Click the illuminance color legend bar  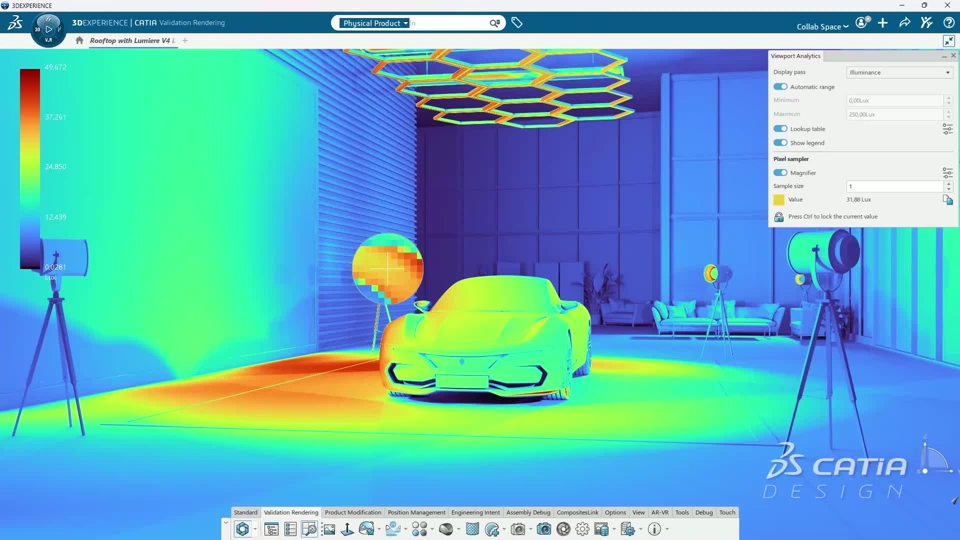30,168
